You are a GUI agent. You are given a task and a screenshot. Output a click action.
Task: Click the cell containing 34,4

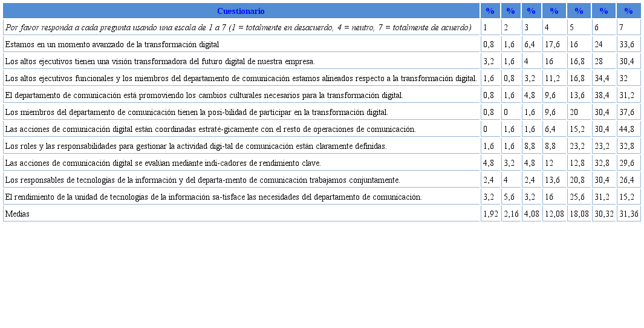(603, 78)
